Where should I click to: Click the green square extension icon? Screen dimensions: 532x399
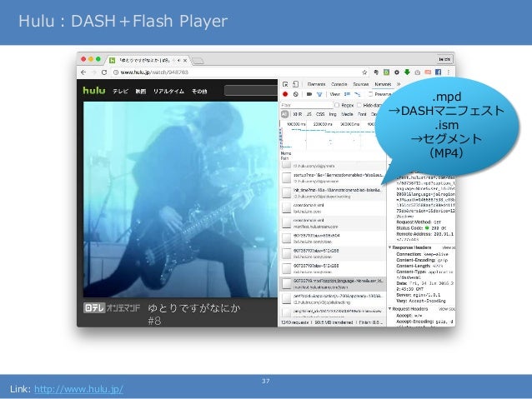click(386, 72)
